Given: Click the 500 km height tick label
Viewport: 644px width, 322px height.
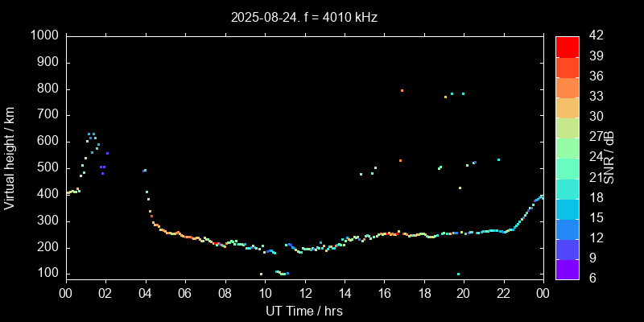Looking at the screenshot, I should (x=47, y=167).
